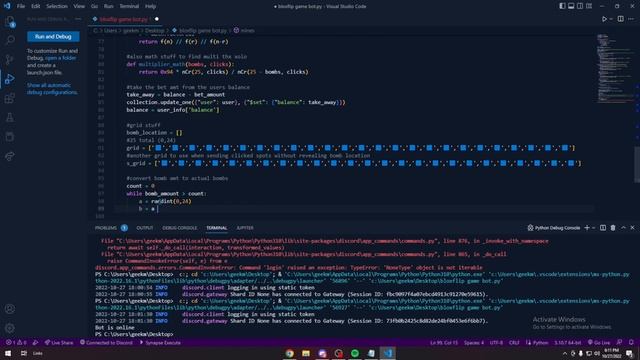Click the Ln, Col cursor position indicator
This screenshot has width=640, height=360.
444,342
